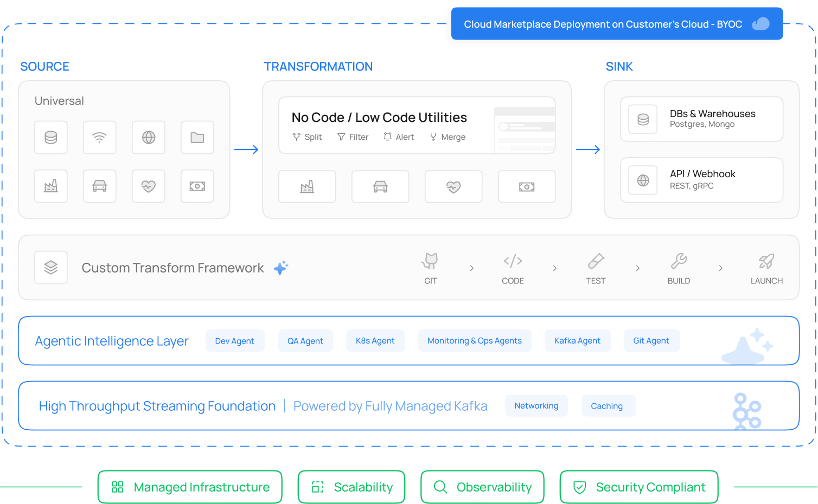Click the SOURCE heading
The width and height of the screenshot is (818, 504).
[x=44, y=67]
